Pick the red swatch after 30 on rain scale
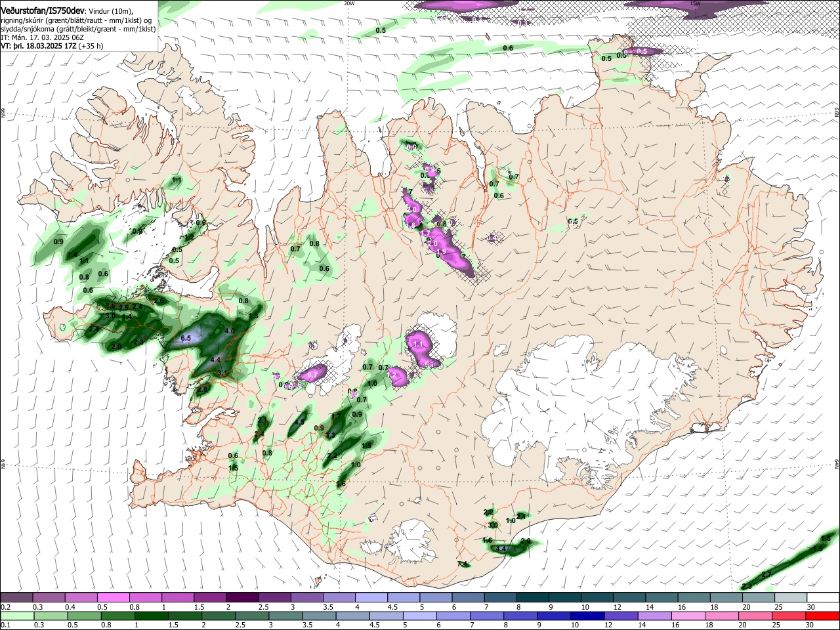840x630 pixels. coord(823,616)
